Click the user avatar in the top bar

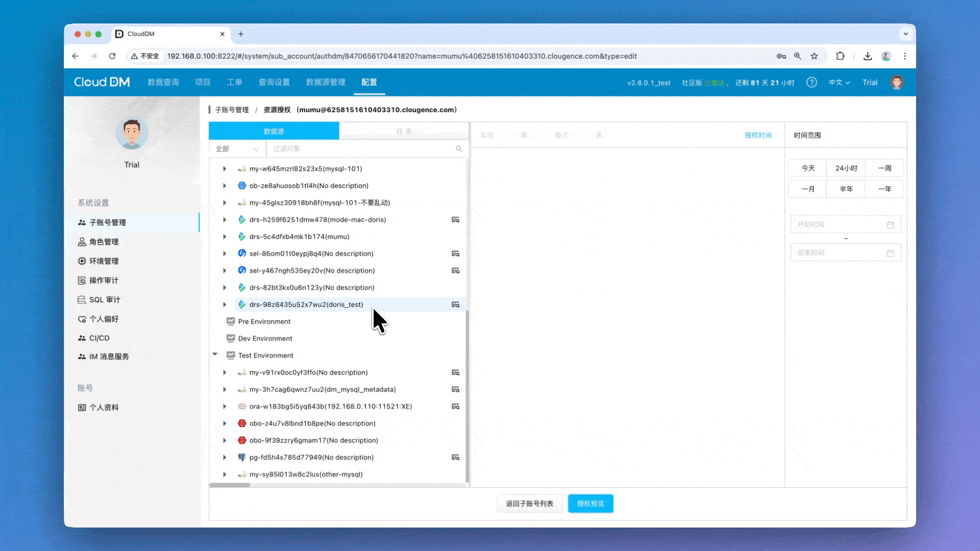point(896,83)
